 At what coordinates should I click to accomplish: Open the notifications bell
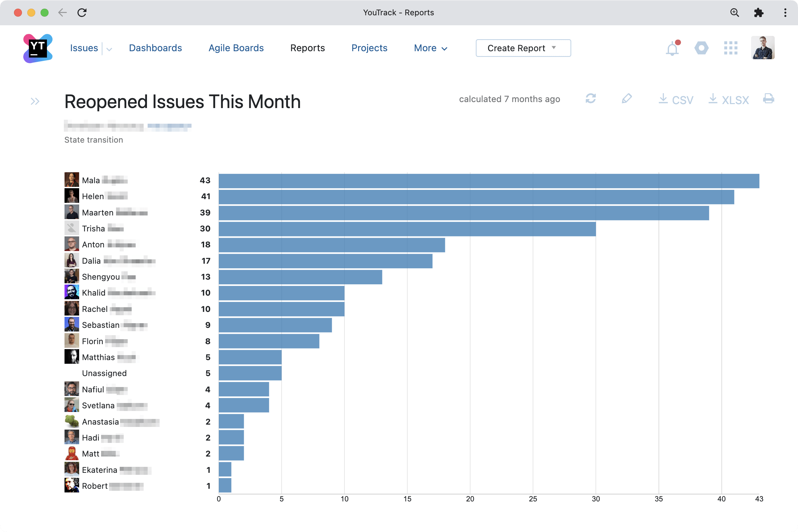[x=672, y=49]
